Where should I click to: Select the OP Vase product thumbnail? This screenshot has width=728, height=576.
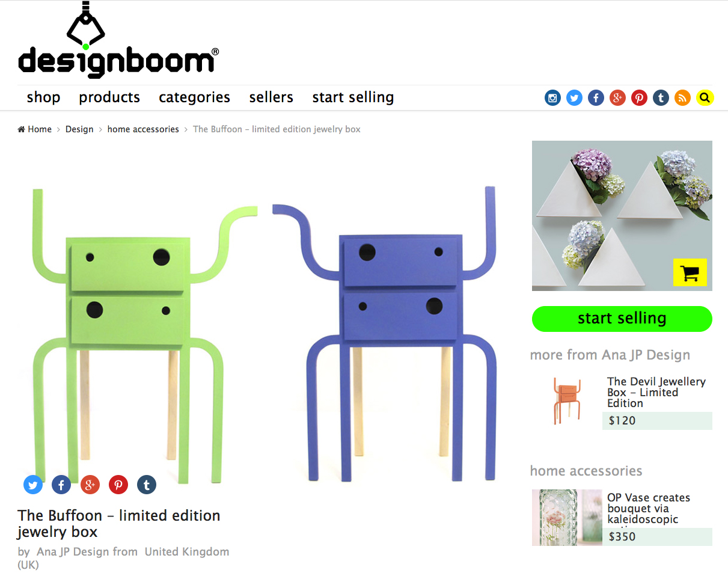coord(567,518)
